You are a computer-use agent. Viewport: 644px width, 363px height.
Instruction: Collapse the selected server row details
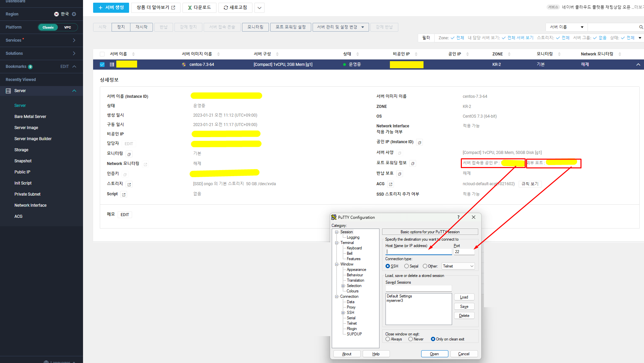(x=638, y=65)
